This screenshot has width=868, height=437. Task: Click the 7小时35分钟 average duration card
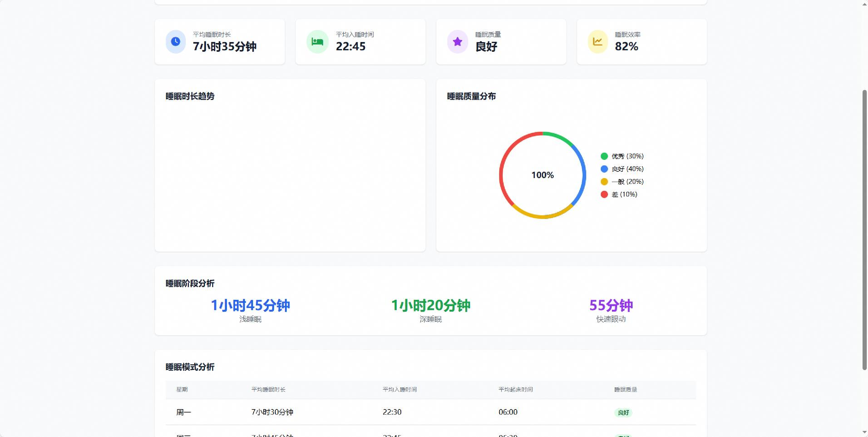click(x=224, y=46)
